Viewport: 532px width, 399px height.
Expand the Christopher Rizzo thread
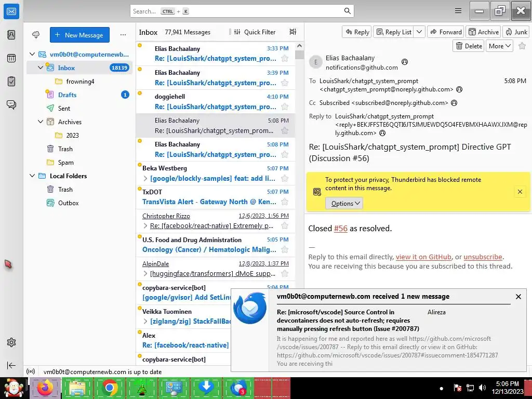[x=145, y=225]
